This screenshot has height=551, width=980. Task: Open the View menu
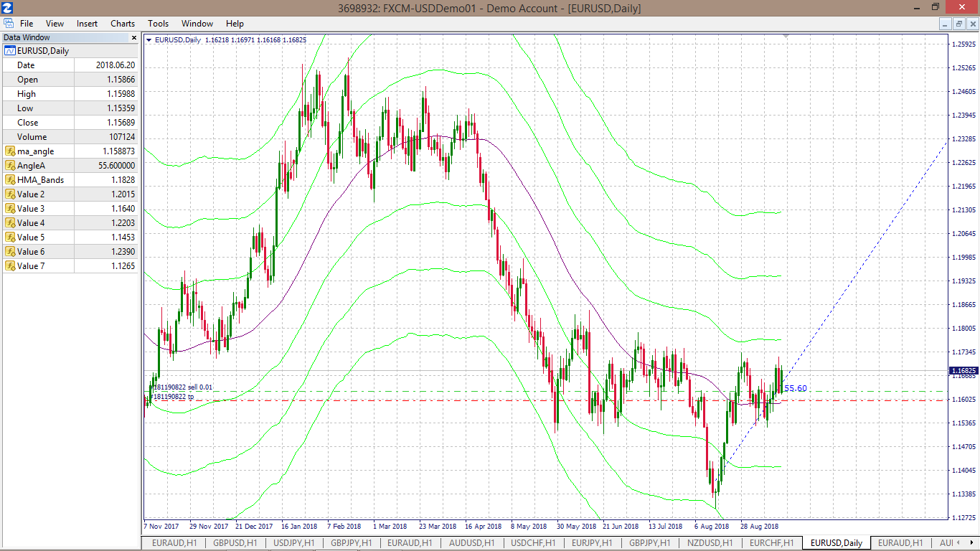(x=55, y=24)
